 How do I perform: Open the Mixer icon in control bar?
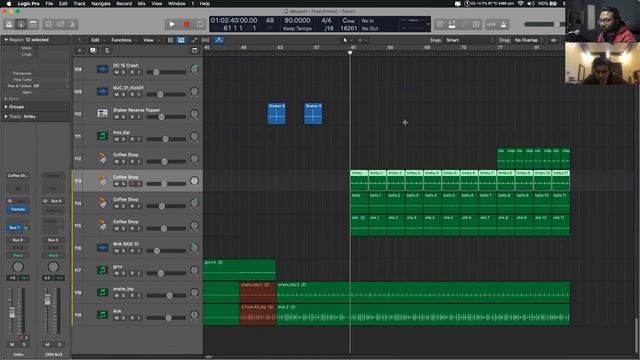pos(60,24)
